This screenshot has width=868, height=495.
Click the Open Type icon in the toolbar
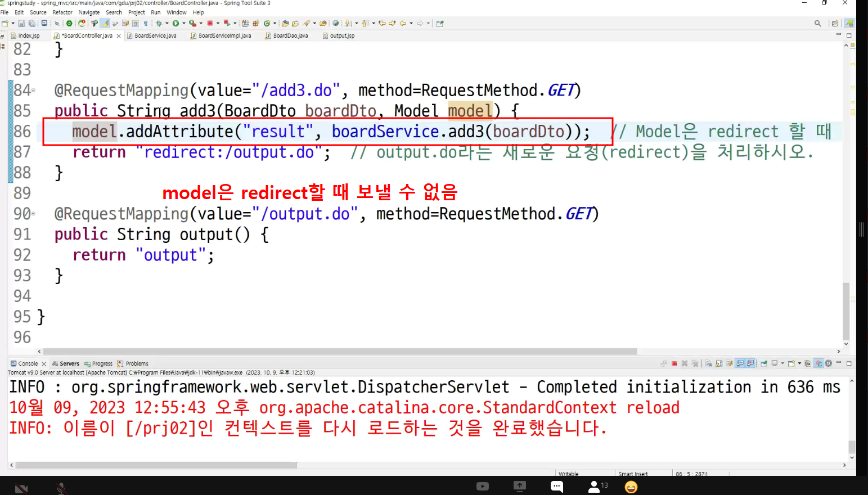285,23
